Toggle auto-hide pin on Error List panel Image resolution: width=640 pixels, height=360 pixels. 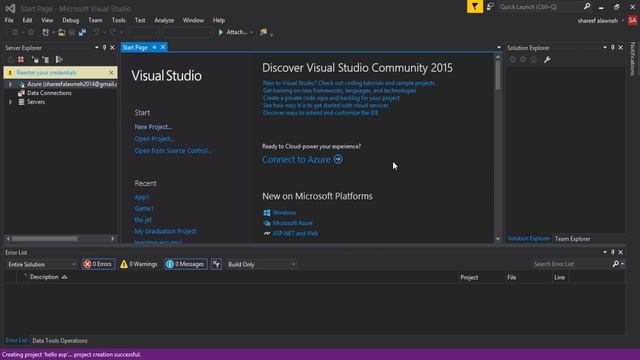(613, 252)
